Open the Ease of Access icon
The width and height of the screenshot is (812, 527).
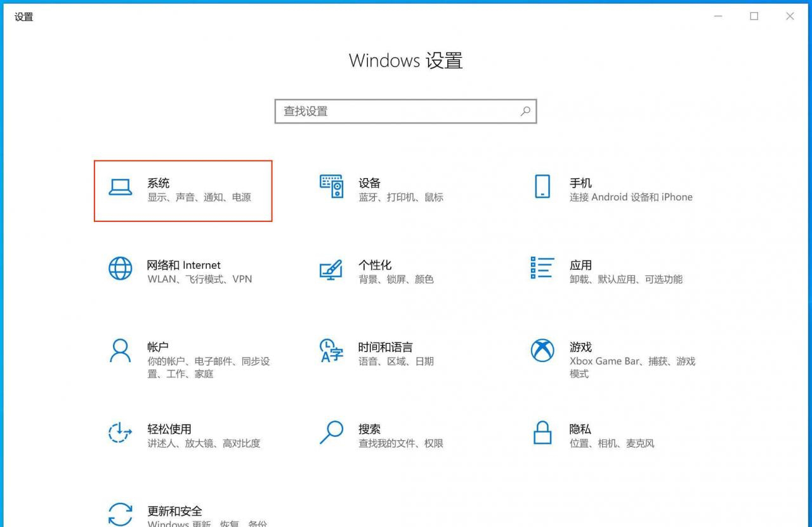click(x=120, y=433)
